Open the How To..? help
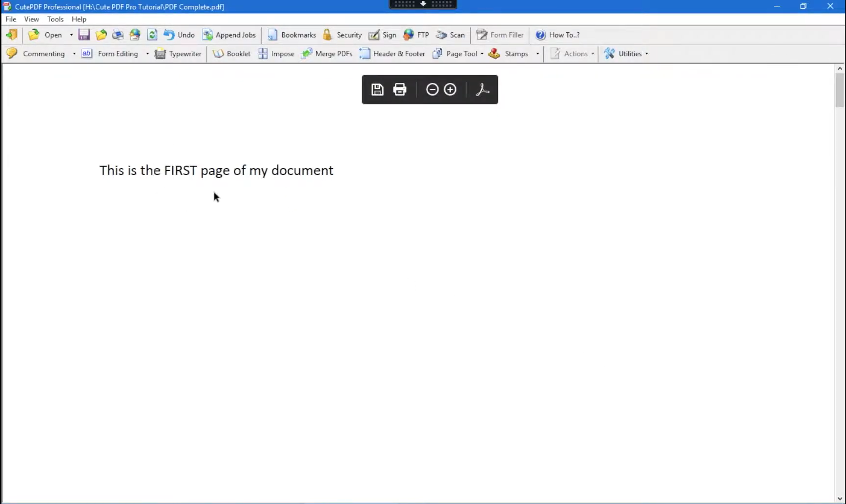 pyautogui.click(x=557, y=35)
